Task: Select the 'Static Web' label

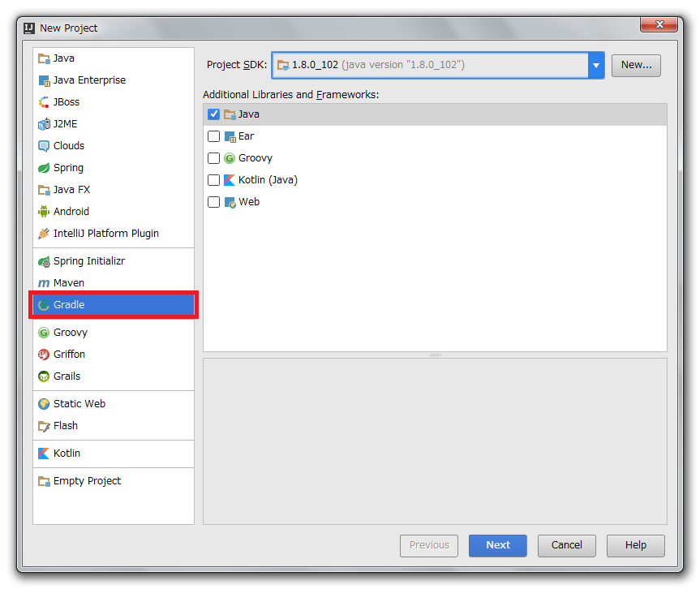Action: [79, 404]
